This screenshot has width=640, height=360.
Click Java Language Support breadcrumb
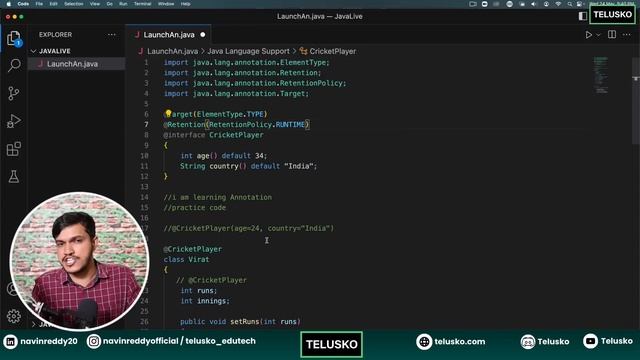(x=248, y=51)
